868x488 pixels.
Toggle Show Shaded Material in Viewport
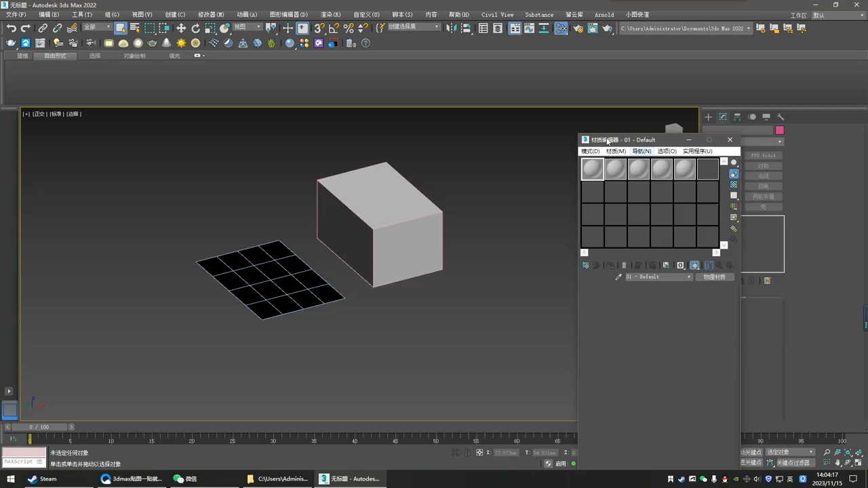pos(694,265)
